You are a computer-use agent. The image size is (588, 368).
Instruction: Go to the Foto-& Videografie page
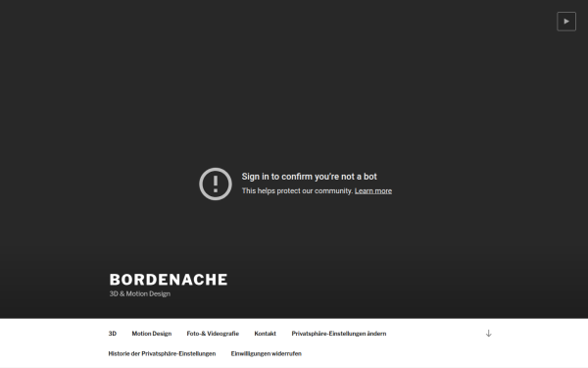click(x=213, y=334)
